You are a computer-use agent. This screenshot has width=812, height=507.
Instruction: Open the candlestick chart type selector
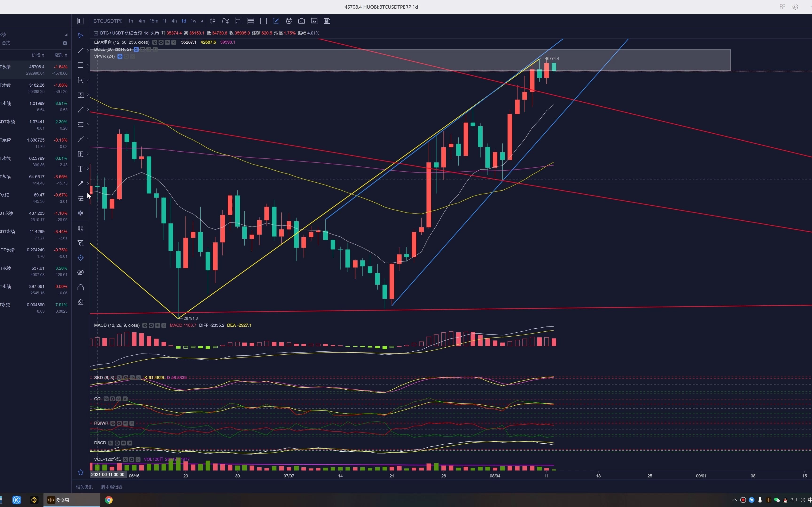212,21
